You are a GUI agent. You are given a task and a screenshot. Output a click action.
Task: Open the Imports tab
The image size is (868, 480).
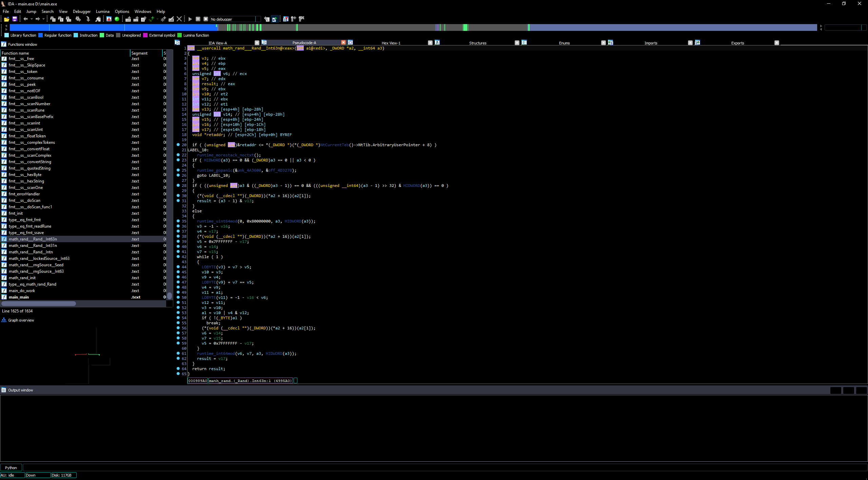coord(650,43)
